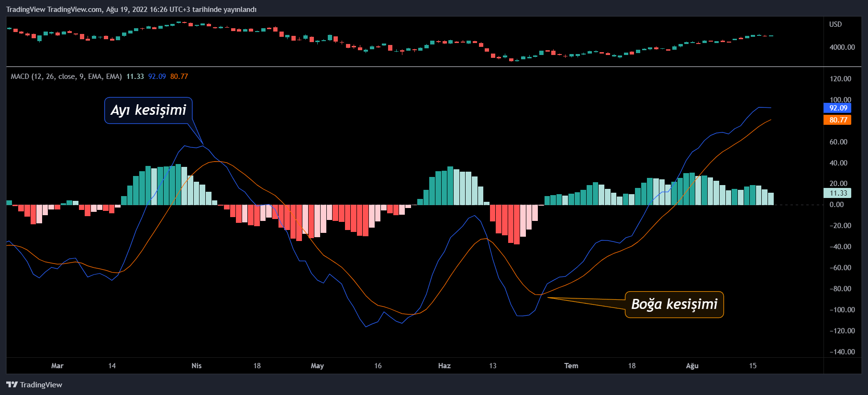Click the "Tem" label on the time axis
The height and width of the screenshot is (395, 868).
click(x=571, y=366)
